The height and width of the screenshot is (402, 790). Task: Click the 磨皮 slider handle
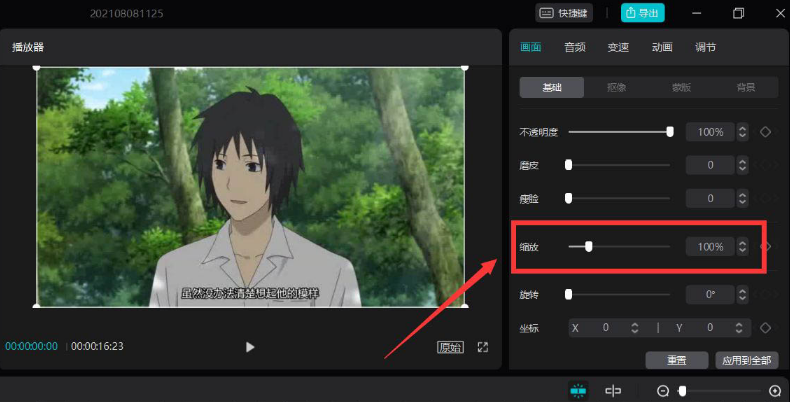pos(568,165)
